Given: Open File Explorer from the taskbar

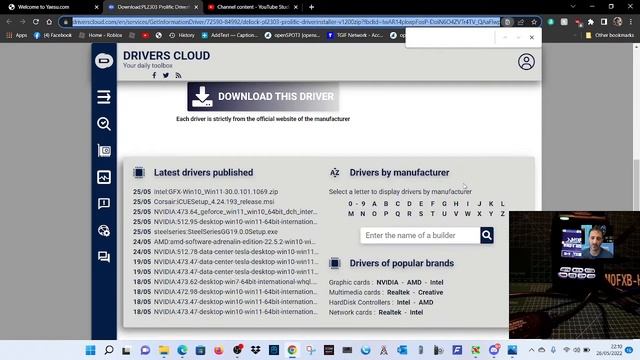Looking at the screenshot, I should (x=164, y=350).
